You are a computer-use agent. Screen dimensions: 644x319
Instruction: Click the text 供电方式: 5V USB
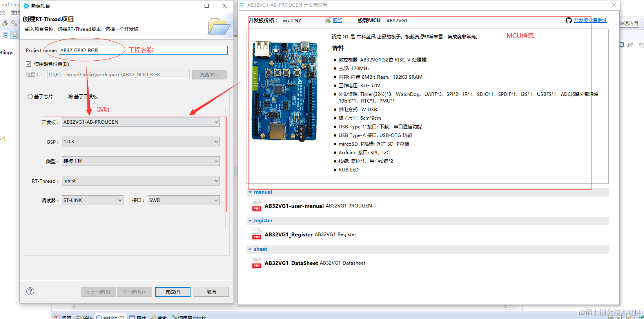(358, 110)
